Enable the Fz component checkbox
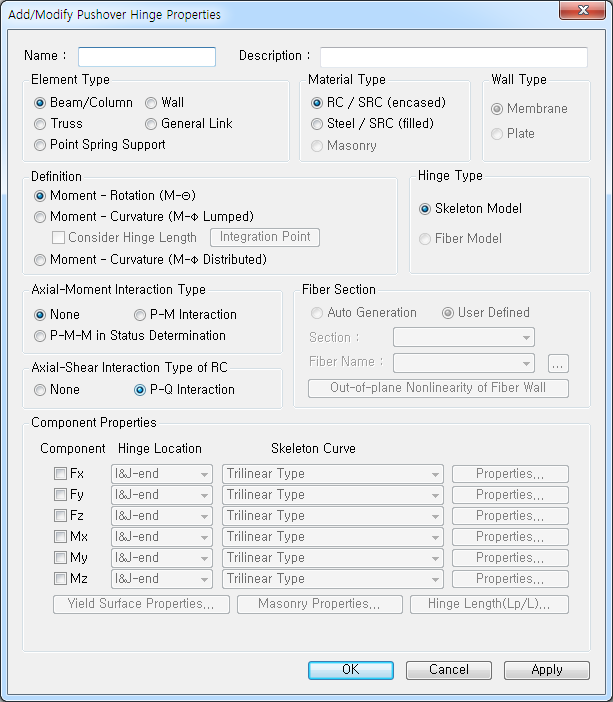 coord(60,516)
